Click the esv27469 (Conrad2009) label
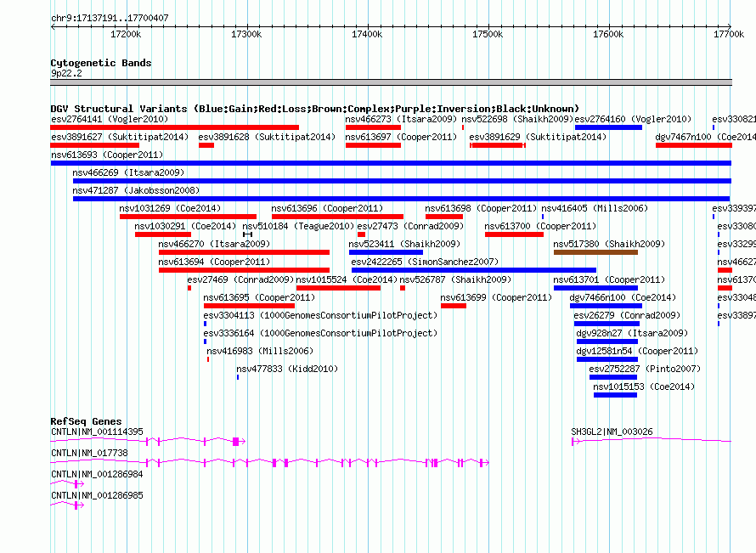The width and height of the screenshot is (756, 553). [x=240, y=279]
